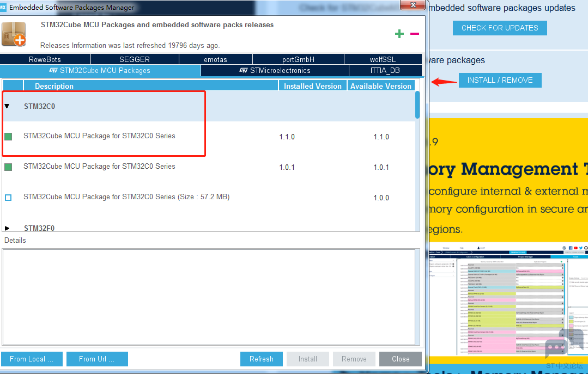Click the Close button at dialog bottom
The height and width of the screenshot is (374, 588).
[401, 359]
